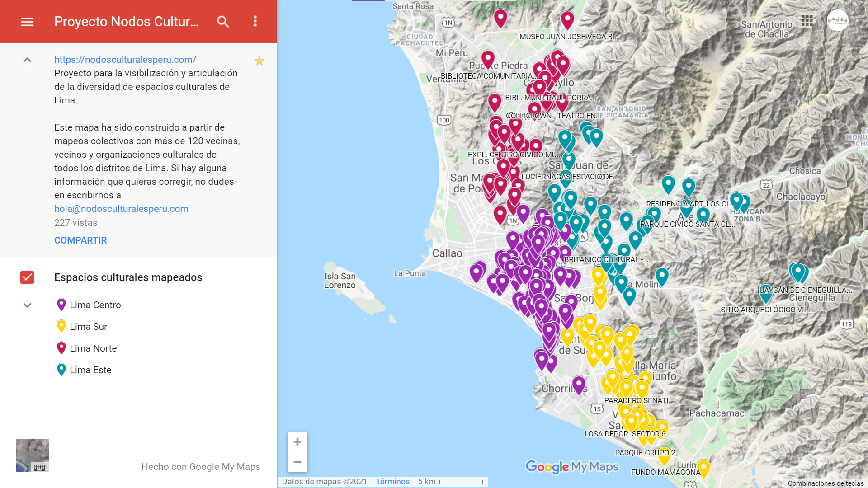This screenshot has height=488, width=868.
Task: Zoom out of the map
Action: coord(297,462)
